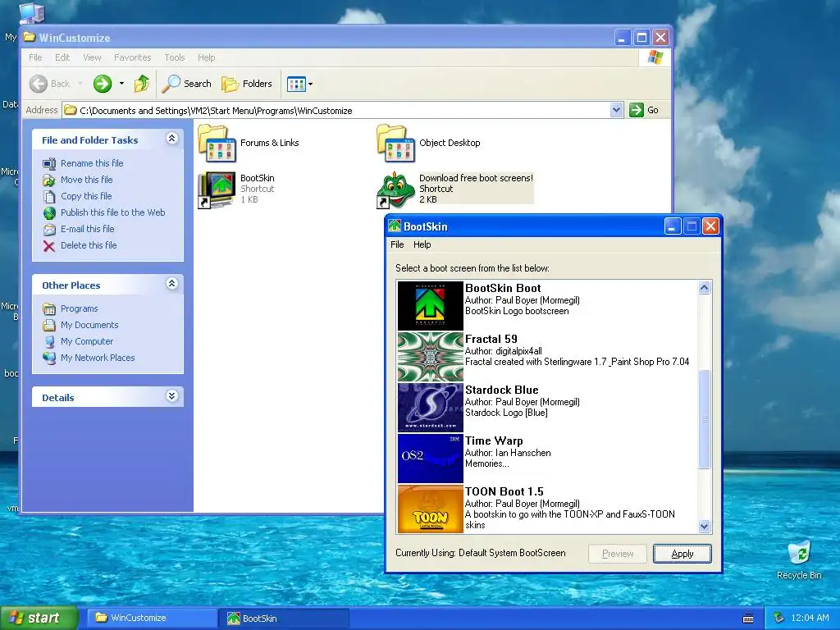
Task: Click the system tray network icon
Action: (x=778, y=619)
